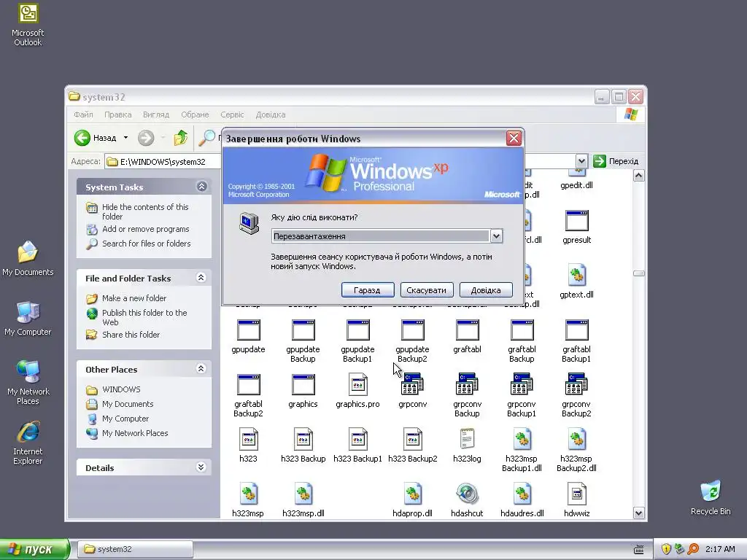This screenshot has height=560, width=747.
Task: Click the пуск Start button
Action: (x=34, y=549)
